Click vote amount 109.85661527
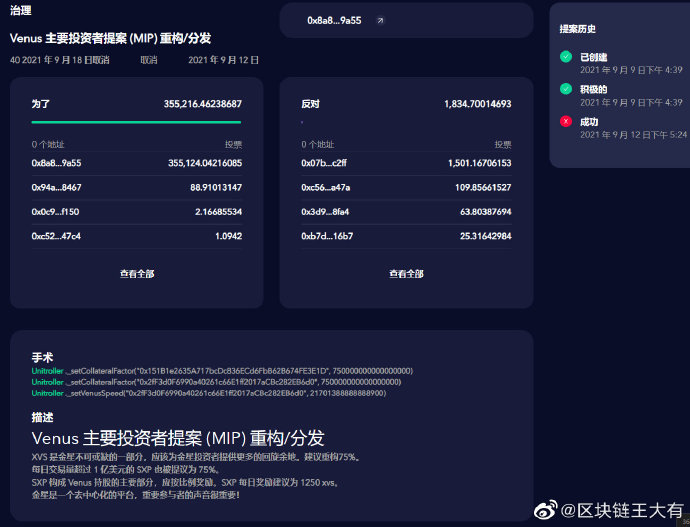The height and width of the screenshot is (527, 690). coord(483,187)
